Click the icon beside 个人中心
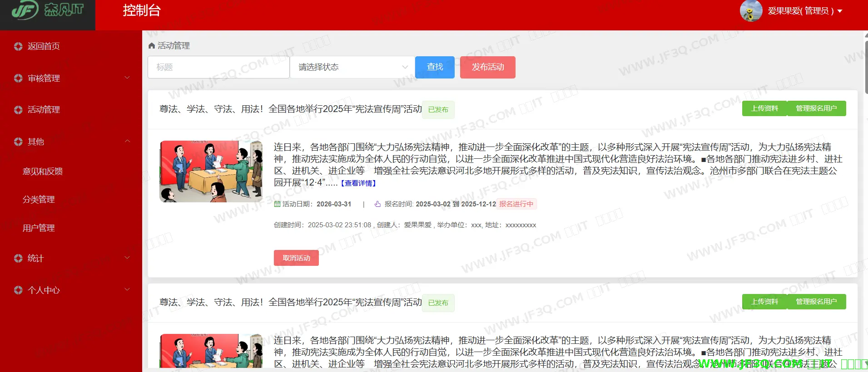Image resolution: width=868 pixels, height=372 pixels. [x=18, y=290]
